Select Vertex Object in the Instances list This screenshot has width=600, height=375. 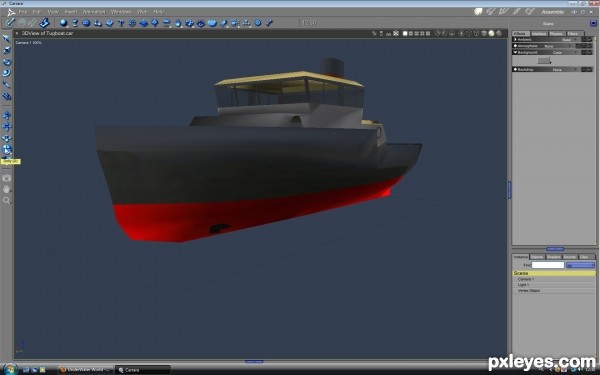tap(554, 290)
